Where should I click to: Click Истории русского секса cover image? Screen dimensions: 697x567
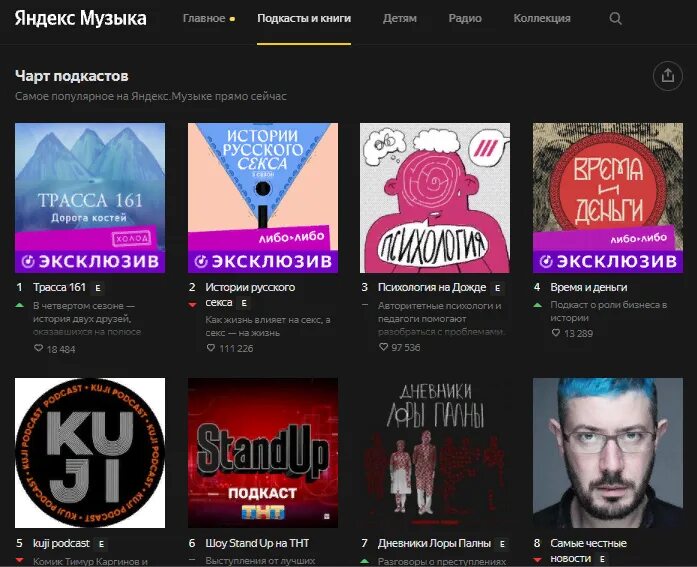(263, 198)
